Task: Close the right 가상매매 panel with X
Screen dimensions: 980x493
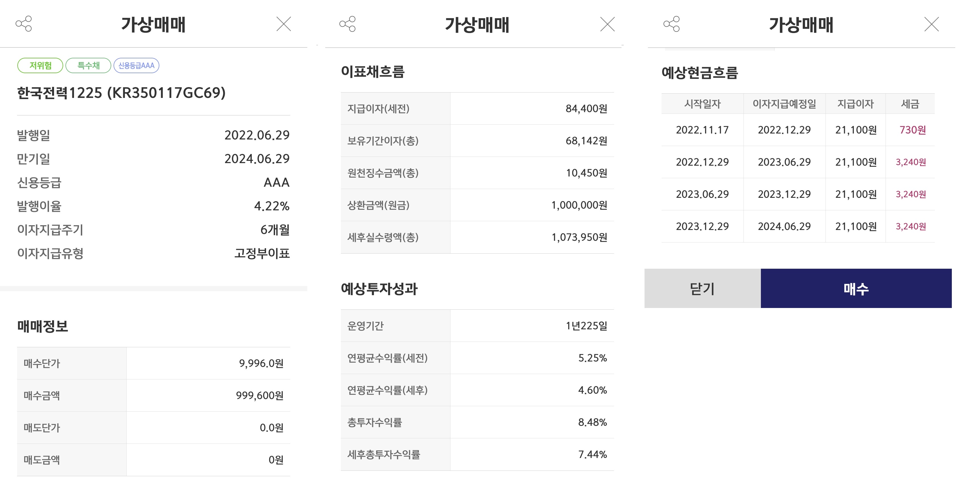Action: point(932,24)
